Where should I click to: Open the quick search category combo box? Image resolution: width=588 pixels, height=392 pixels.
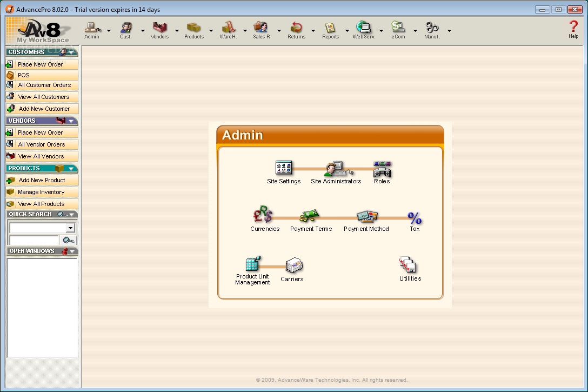pyautogui.click(x=42, y=228)
